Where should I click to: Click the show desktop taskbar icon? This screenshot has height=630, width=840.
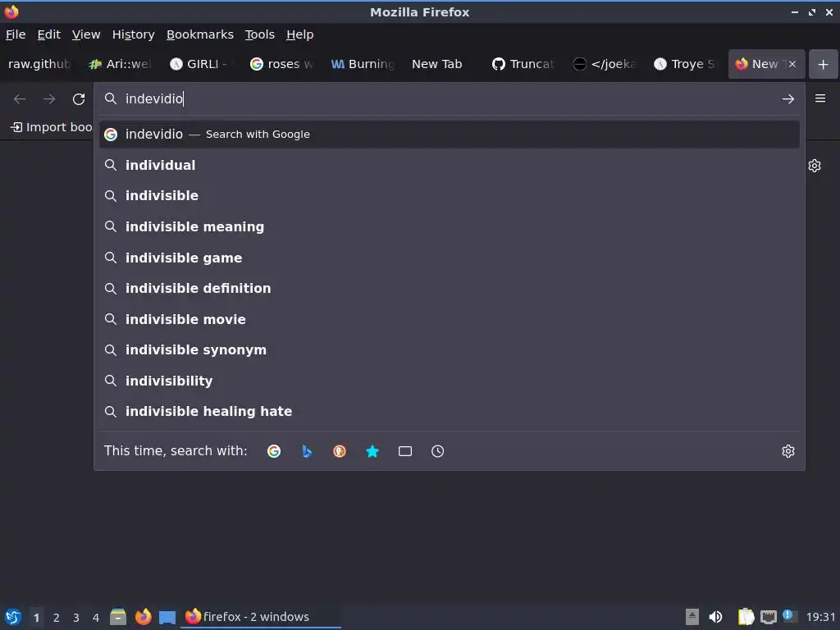pos(167,617)
